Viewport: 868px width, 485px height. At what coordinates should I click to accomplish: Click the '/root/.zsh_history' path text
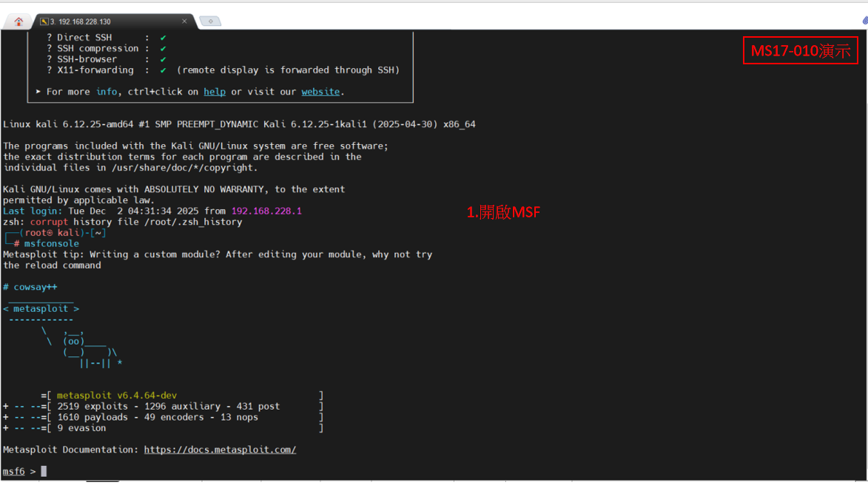[193, 222]
